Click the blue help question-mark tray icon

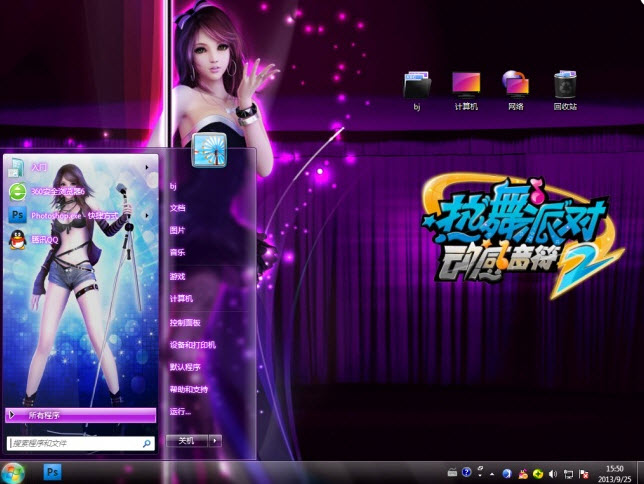466,472
